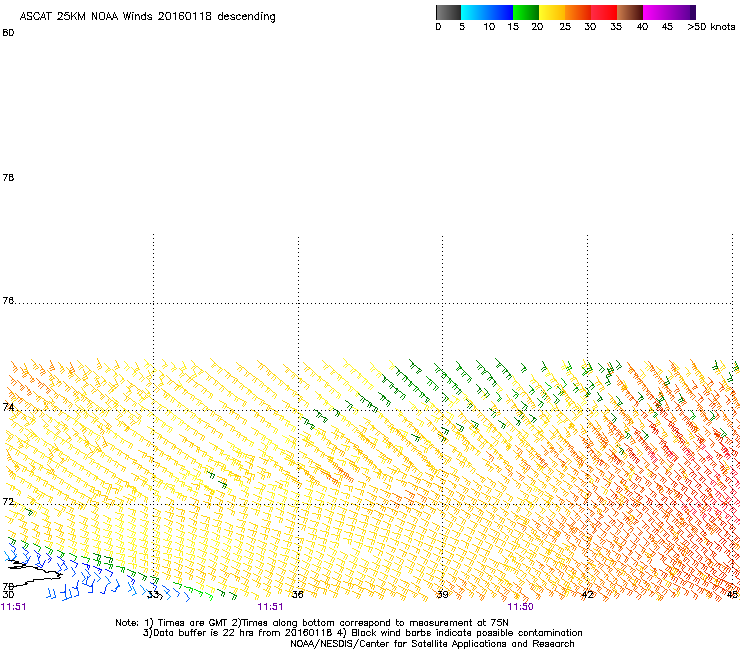
Task: Click the longitude label '39'
Action: (442, 595)
